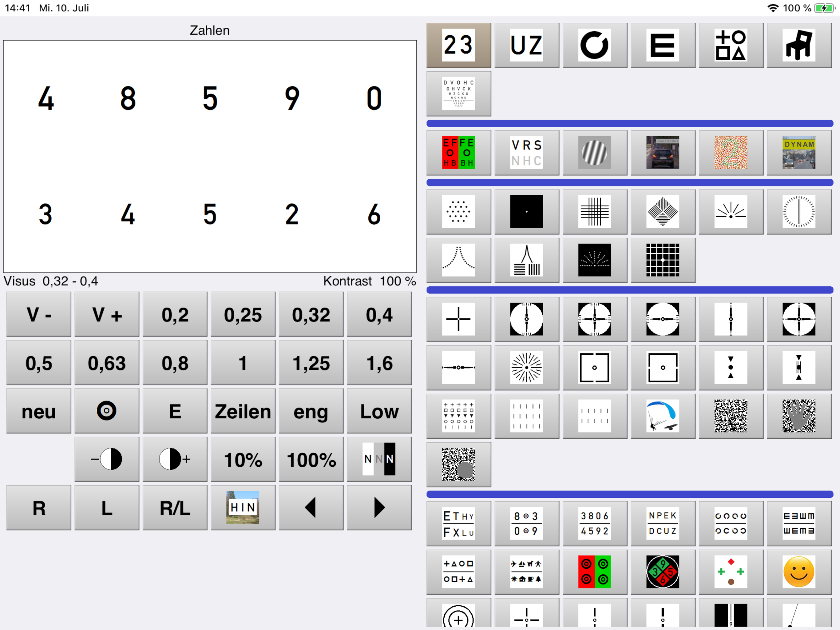Increase contrast with half-circle plus button
The width and height of the screenshot is (840, 630).
pyautogui.click(x=175, y=459)
